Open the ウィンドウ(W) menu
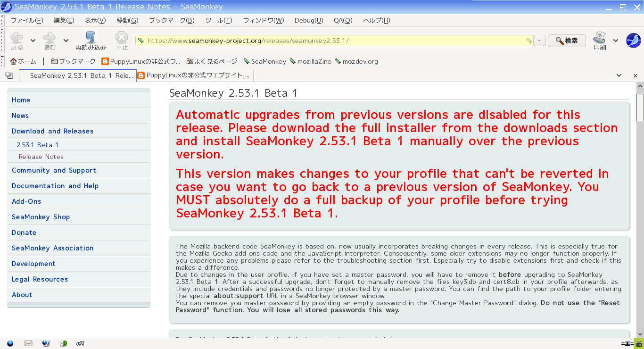644x349 pixels. click(x=264, y=20)
